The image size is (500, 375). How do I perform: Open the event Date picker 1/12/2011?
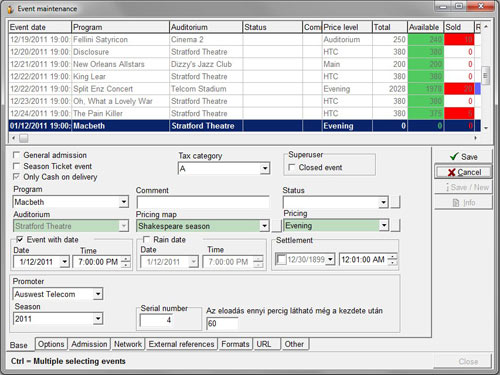[x=65, y=262]
